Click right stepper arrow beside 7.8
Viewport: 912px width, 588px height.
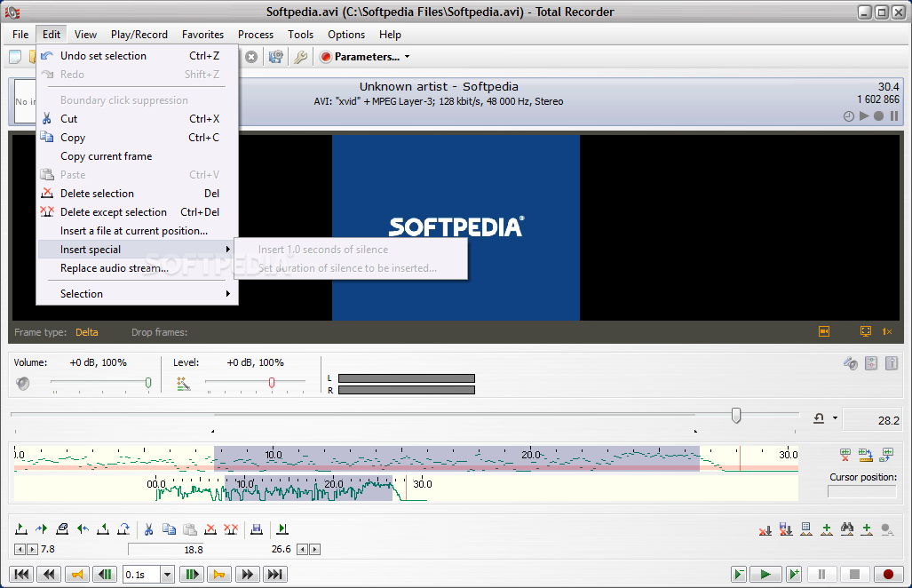point(32,549)
